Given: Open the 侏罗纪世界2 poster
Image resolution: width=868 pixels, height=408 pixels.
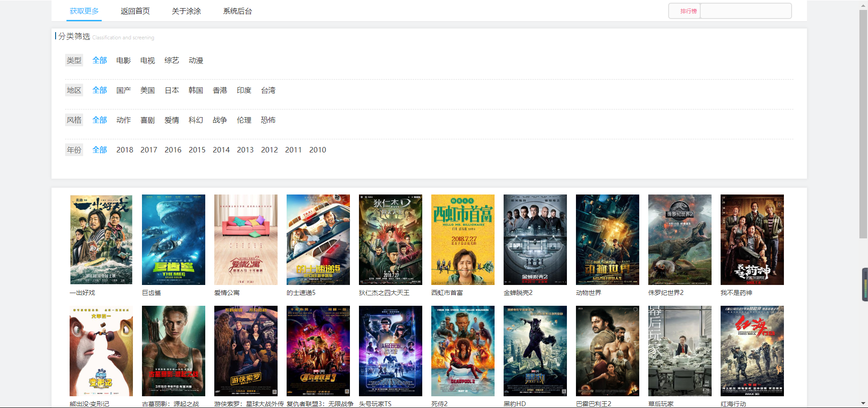Looking at the screenshot, I should click(680, 240).
